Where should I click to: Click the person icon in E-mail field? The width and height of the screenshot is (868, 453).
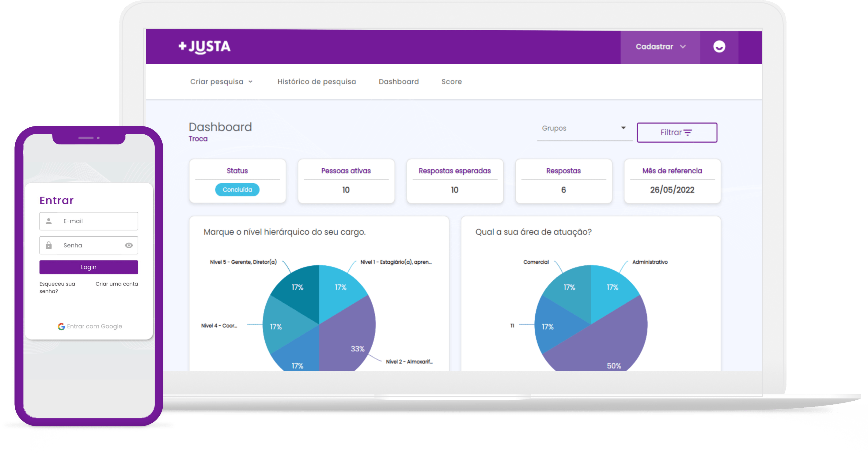tap(49, 221)
